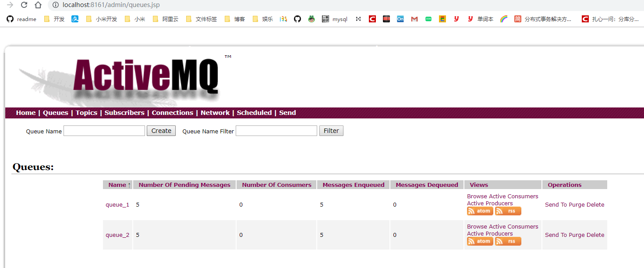
Task: Open the 娱乐 bookmark folder
Action: point(263,19)
